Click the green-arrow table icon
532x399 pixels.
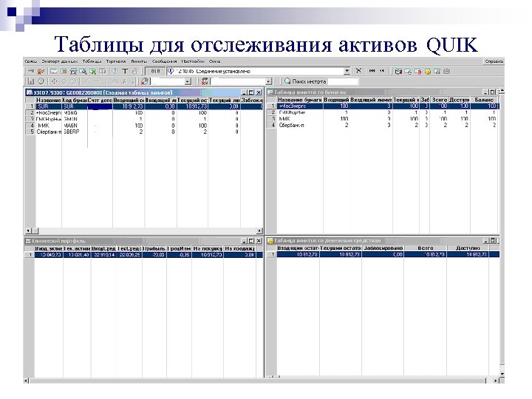tap(92, 71)
